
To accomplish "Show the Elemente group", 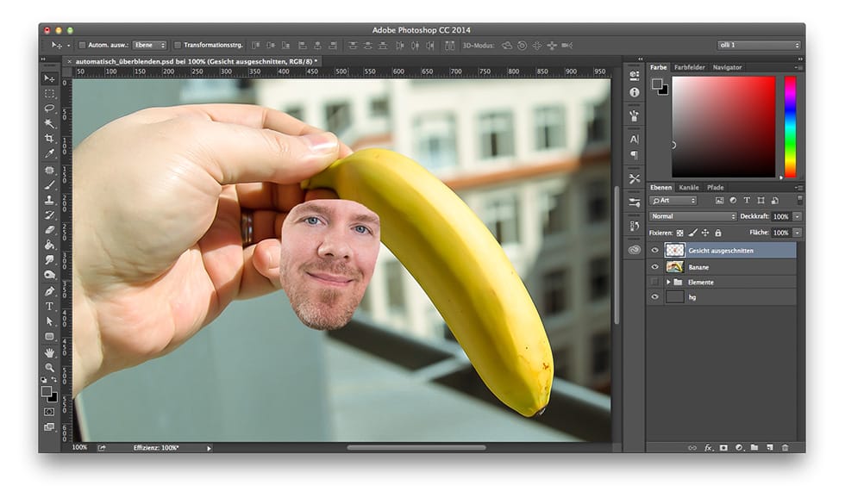I will (654, 283).
